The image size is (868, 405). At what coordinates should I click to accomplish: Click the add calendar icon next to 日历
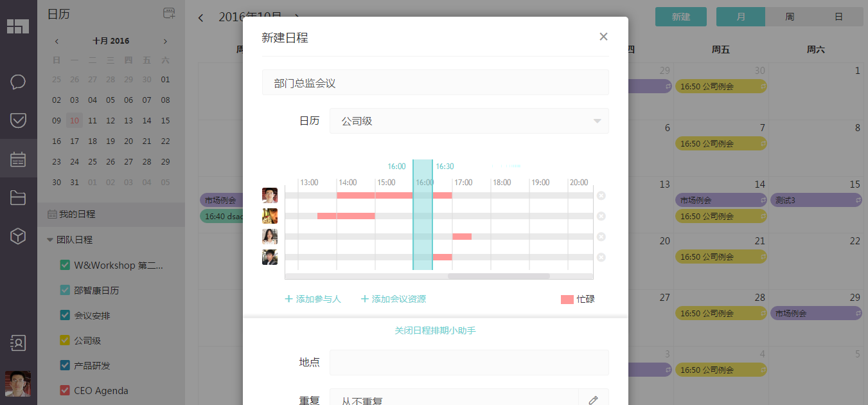(x=169, y=14)
